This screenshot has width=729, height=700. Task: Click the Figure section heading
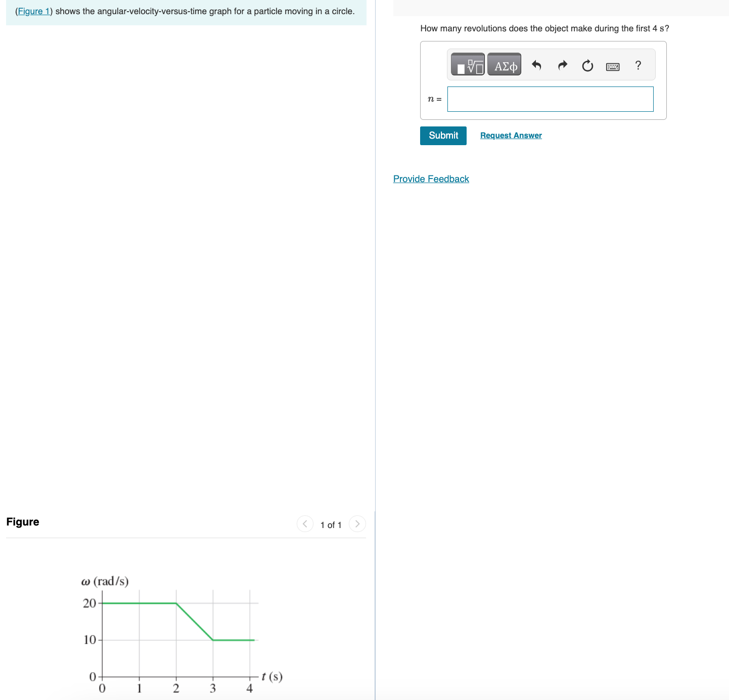(22, 521)
